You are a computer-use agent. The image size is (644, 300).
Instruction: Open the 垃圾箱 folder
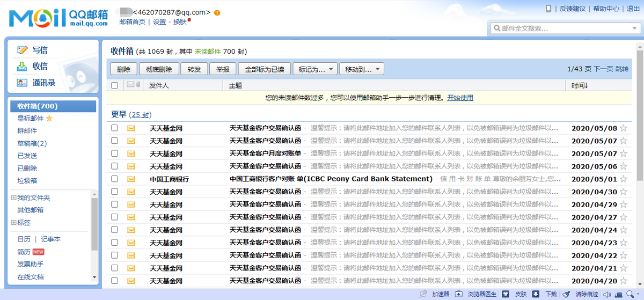[x=27, y=180]
